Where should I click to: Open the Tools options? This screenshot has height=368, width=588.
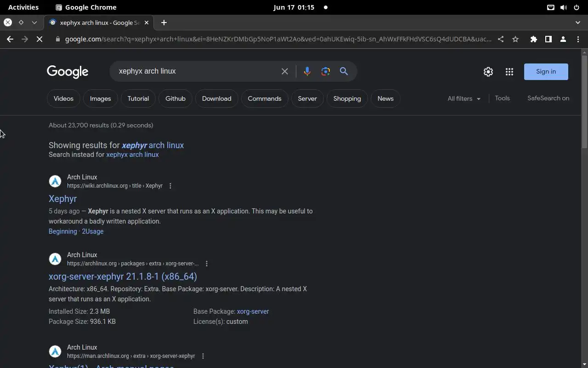pyautogui.click(x=502, y=98)
